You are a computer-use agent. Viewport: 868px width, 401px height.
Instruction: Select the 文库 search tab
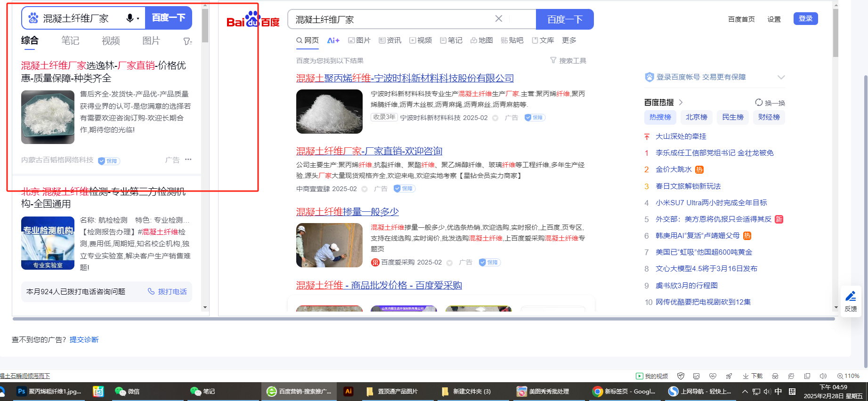pyautogui.click(x=543, y=40)
